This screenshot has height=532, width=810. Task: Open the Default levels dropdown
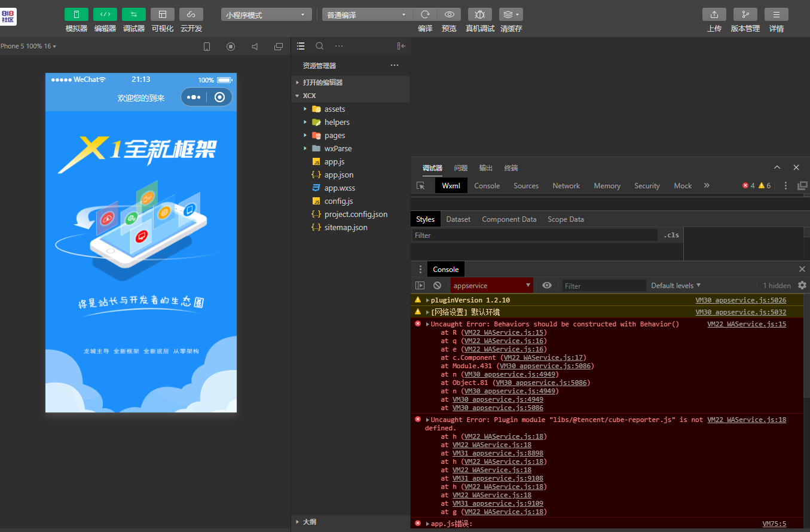pyautogui.click(x=675, y=286)
